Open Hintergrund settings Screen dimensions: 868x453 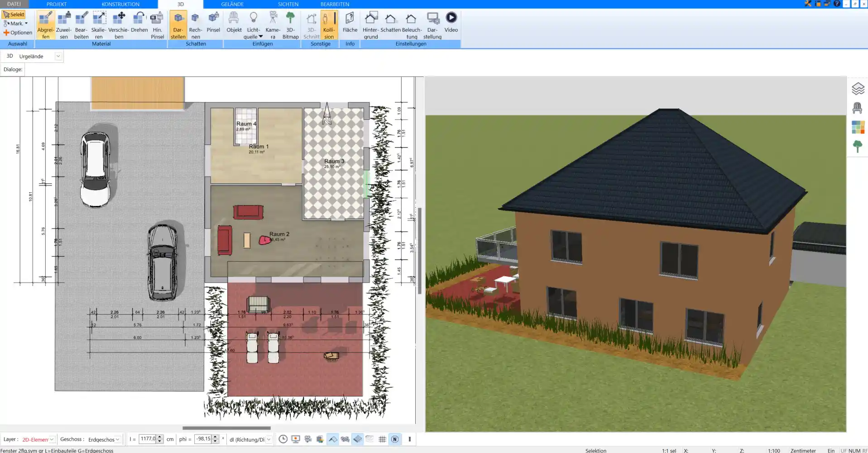[x=370, y=25]
